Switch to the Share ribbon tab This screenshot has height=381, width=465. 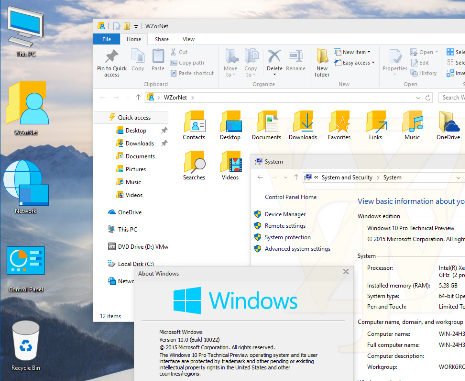click(162, 39)
